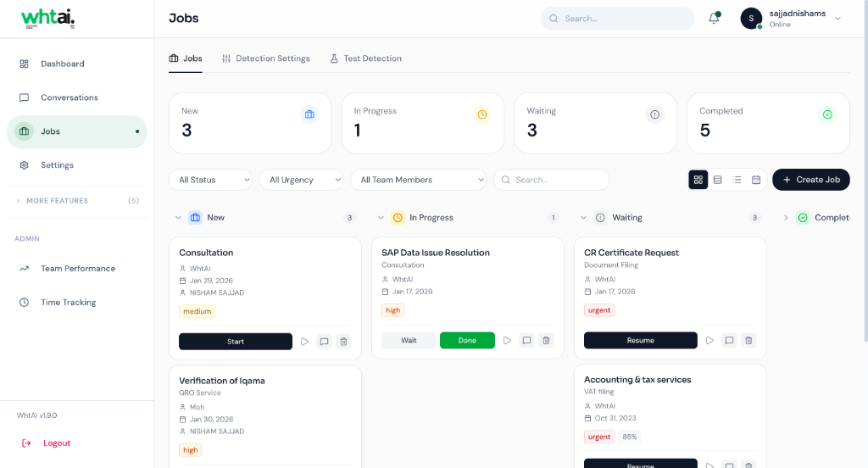
Task: Open the All Team Members dropdown
Action: 419,180
